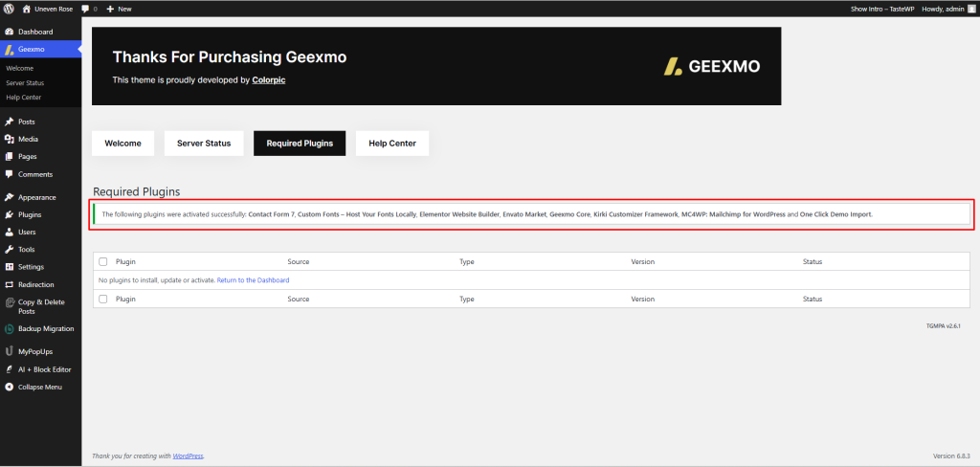Click the Comments bubble sidebar icon
The image size is (980, 467).
tap(10, 174)
